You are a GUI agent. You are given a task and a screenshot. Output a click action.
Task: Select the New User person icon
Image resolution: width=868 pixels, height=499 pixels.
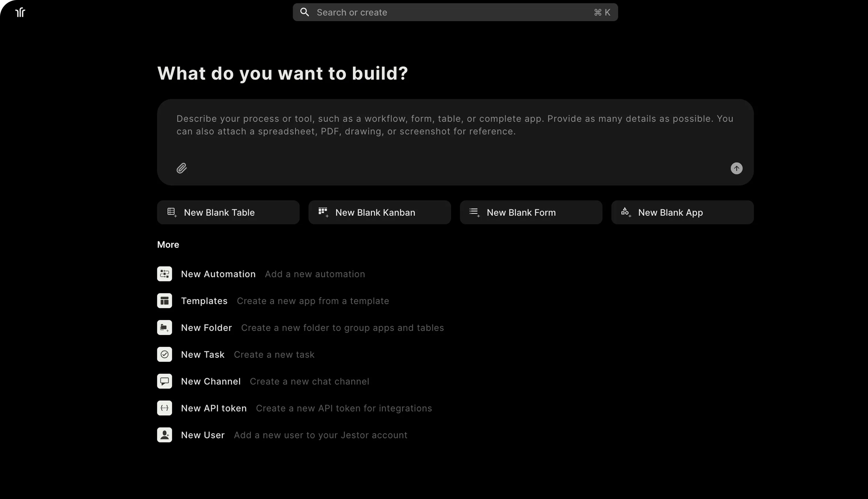[164, 434]
